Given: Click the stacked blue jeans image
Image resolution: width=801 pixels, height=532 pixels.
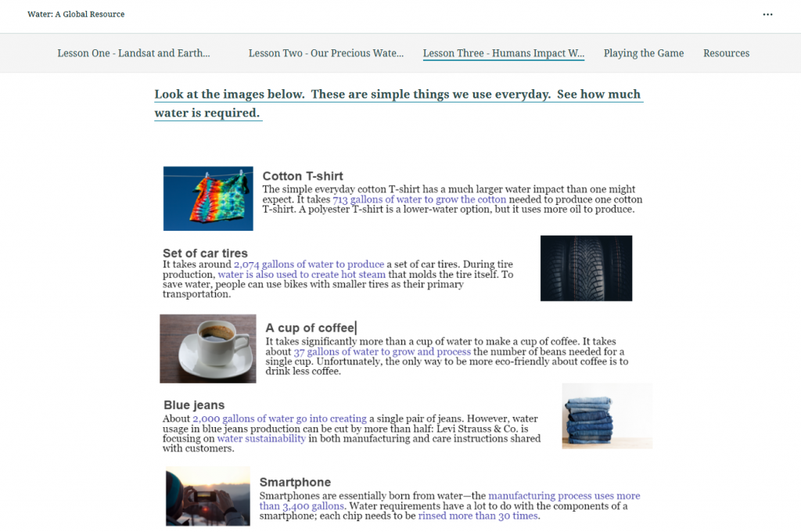Looking at the screenshot, I should click(x=607, y=416).
